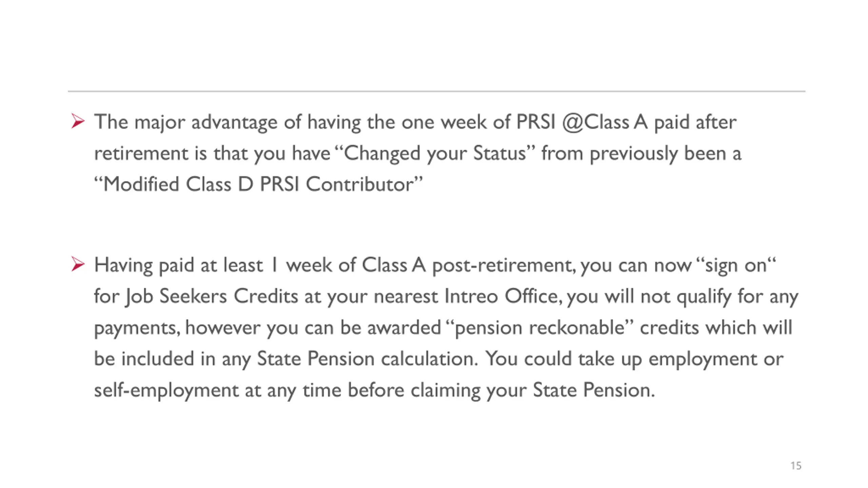Click the red arrow bullet beside "Having paid"
This screenshot has width=868, height=488.
click(78, 264)
